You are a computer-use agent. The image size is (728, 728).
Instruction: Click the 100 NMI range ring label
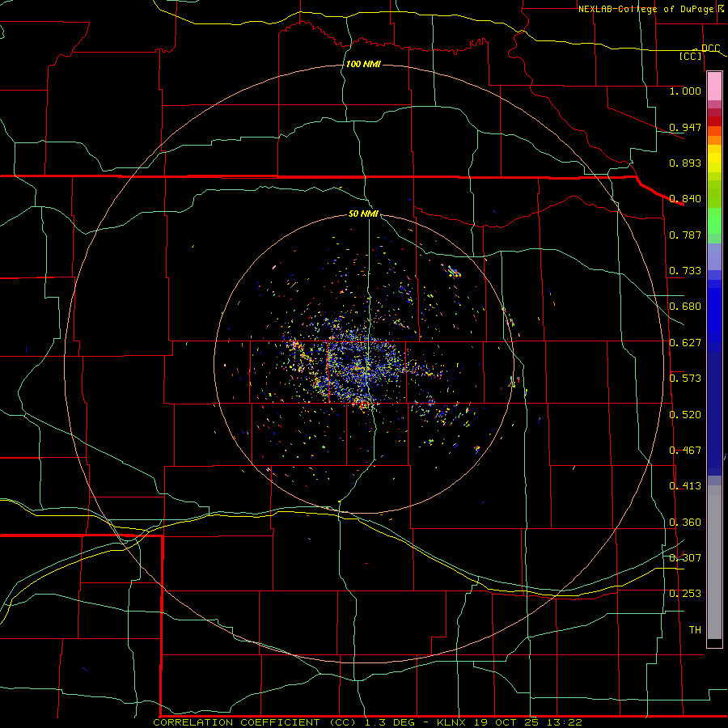[x=363, y=64]
